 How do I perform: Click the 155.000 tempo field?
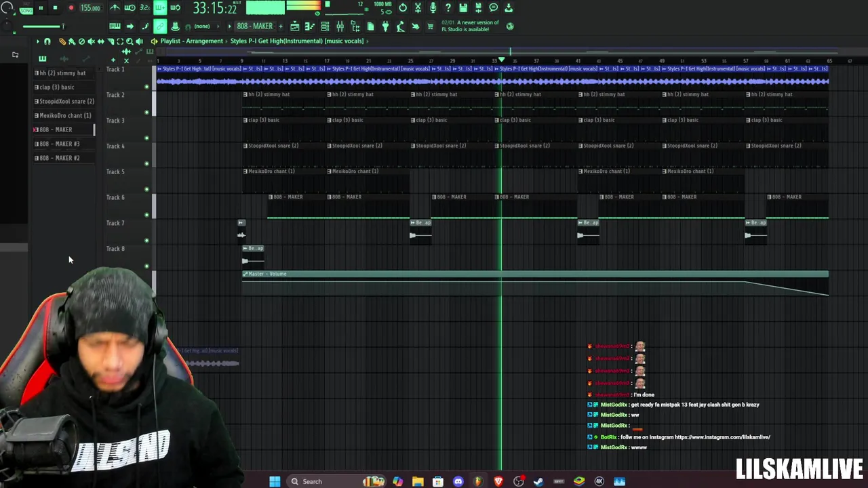click(x=90, y=8)
